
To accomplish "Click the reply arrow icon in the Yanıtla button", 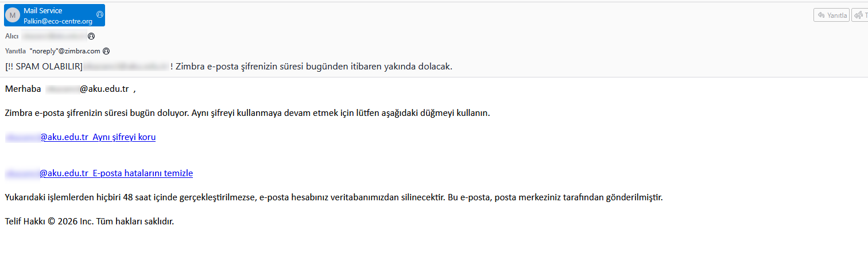I will [x=821, y=15].
